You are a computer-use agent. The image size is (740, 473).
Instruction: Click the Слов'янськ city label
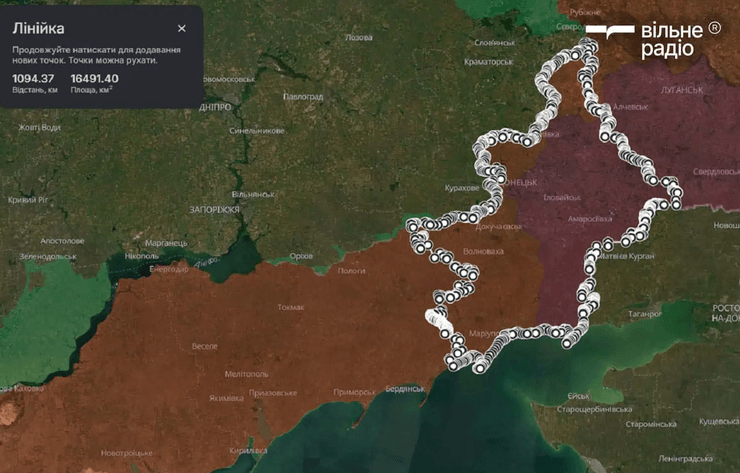click(493, 42)
